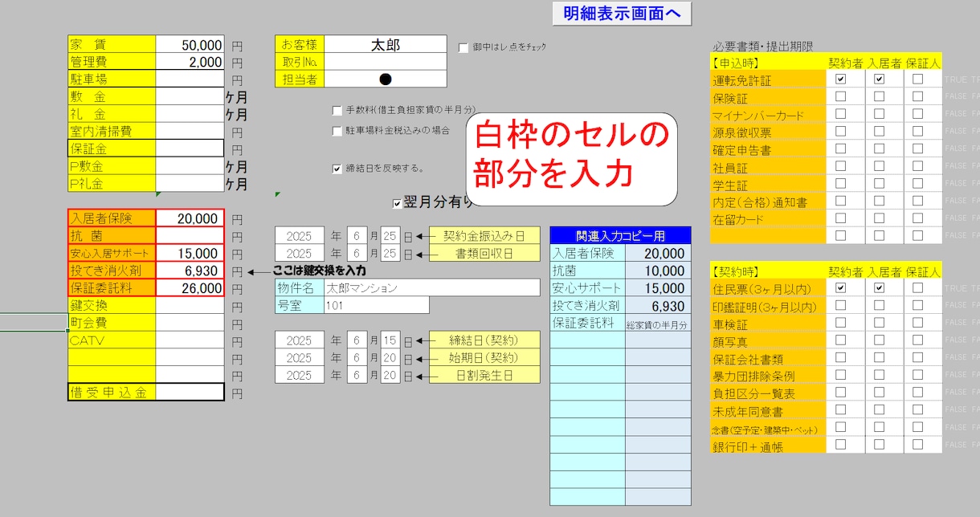The height and width of the screenshot is (517, 980).
Task: Tick the 駐車場料金税込みの場合 checkbox
Action: pos(337,130)
